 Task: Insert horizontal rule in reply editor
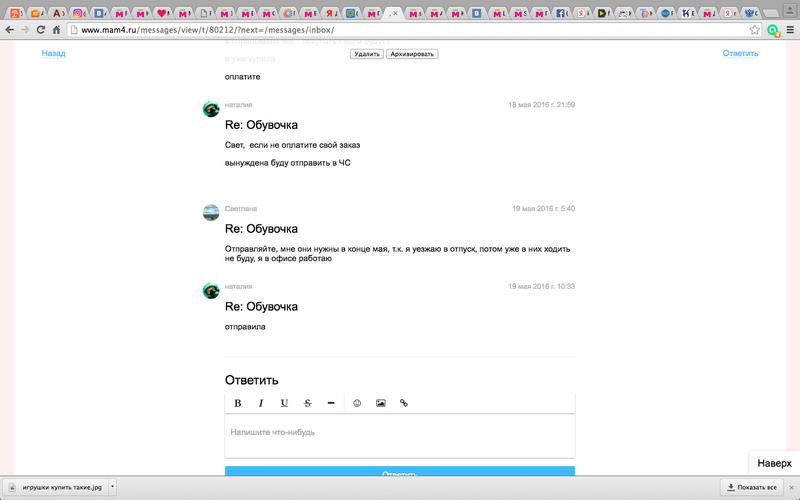pyautogui.click(x=331, y=403)
